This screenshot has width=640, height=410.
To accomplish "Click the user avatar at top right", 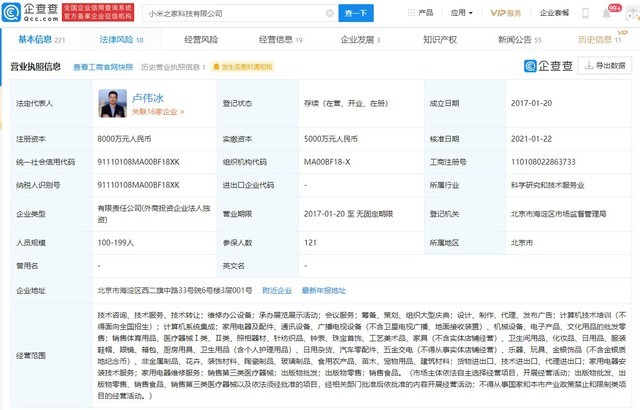I will [x=633, y=14].
